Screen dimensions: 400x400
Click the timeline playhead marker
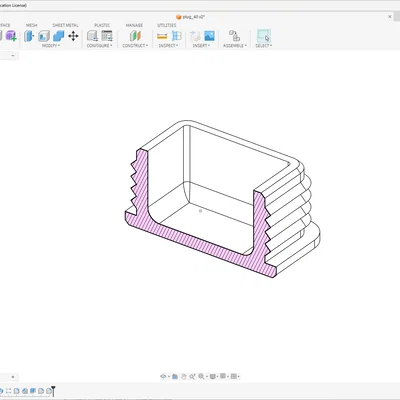point(53,391)
